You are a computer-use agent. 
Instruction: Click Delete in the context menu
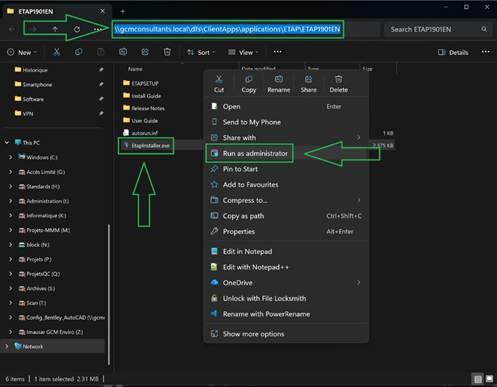pyautogui.click(x=339, y=84)
